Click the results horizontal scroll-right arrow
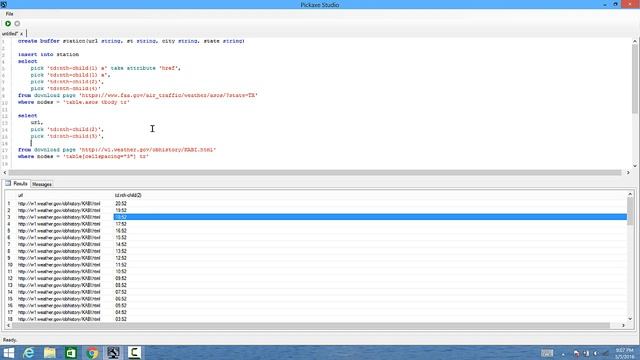The image size is (640, 360). (623, 325)
